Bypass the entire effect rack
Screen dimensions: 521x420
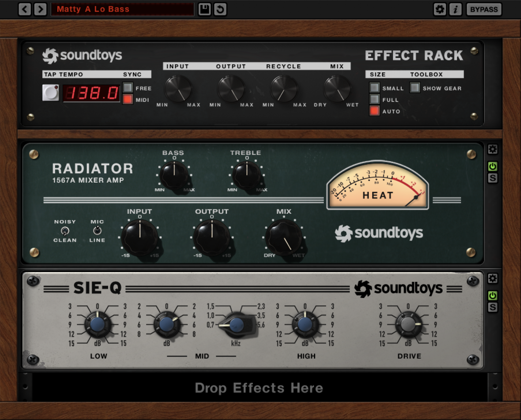pos(484,9)
